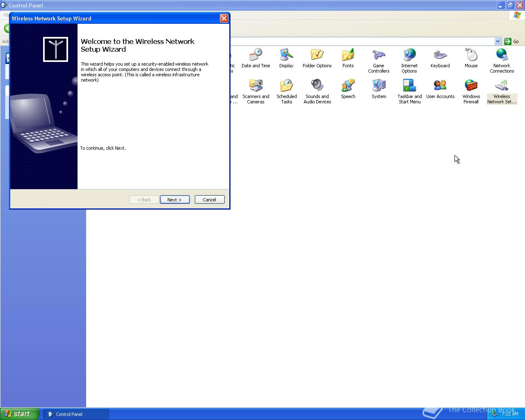
Task: Open the Keyboard icon
Action: [440, 58]
